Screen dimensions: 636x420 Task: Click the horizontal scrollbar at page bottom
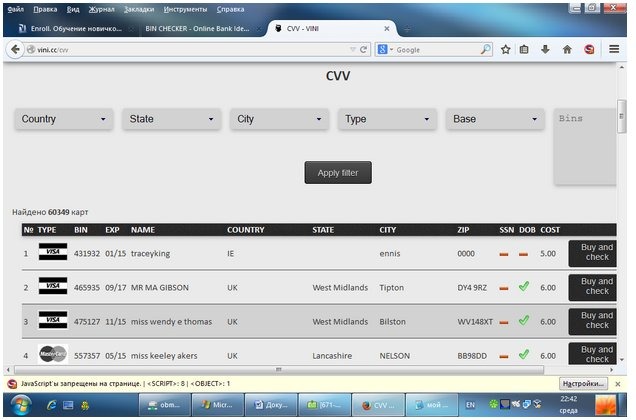coord(279,370)
